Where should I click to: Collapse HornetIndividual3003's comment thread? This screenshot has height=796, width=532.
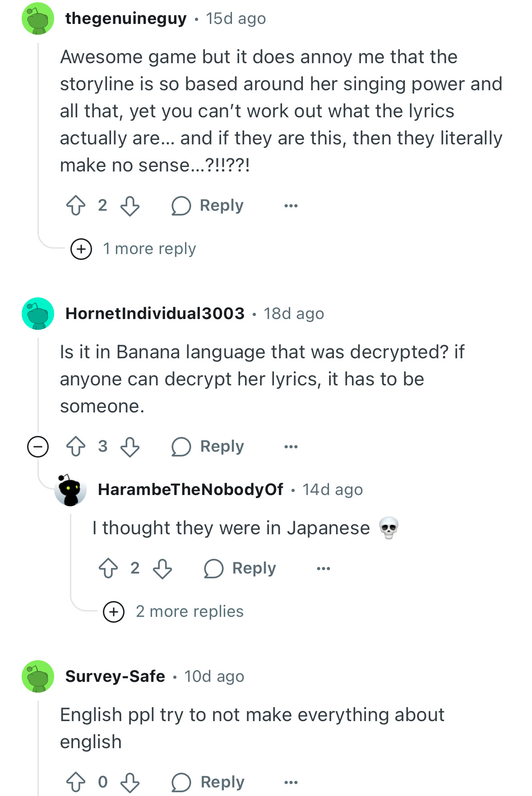[38, 447]
